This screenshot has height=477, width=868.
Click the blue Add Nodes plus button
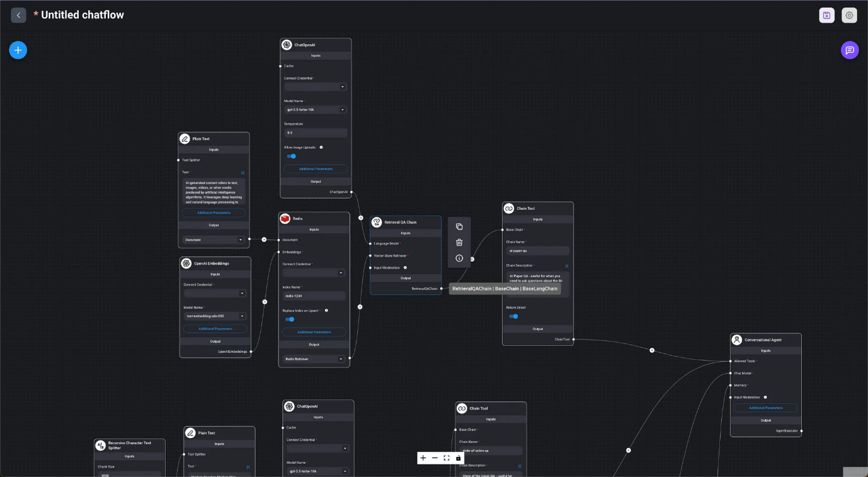pyautogui.click(x=18, y=50)
